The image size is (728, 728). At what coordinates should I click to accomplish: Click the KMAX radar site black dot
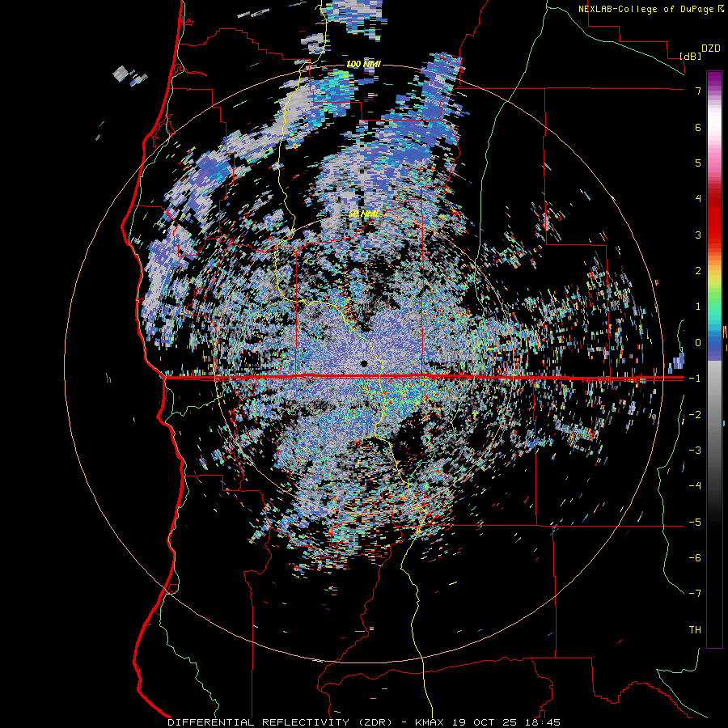(365, 363)
